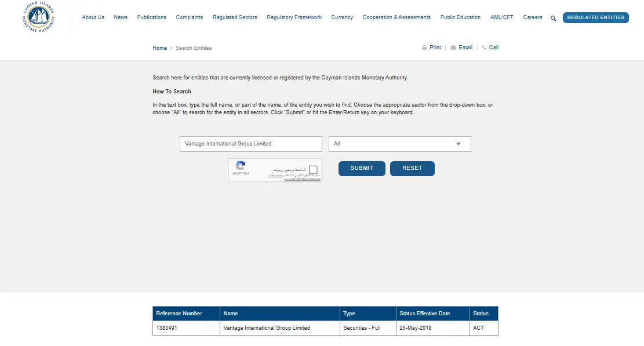Click the printer icon beside Print

(x=424, y=48)
